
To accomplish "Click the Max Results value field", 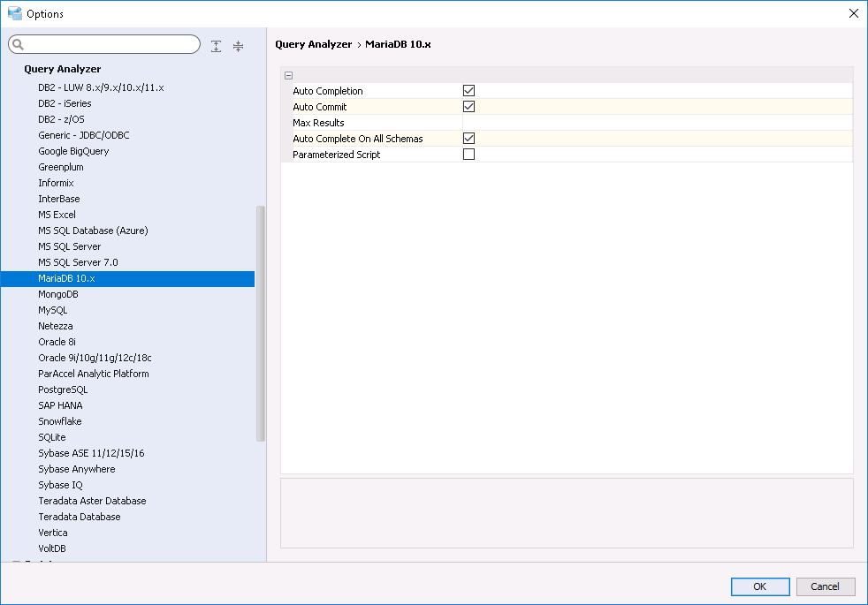I will point(656,123).
